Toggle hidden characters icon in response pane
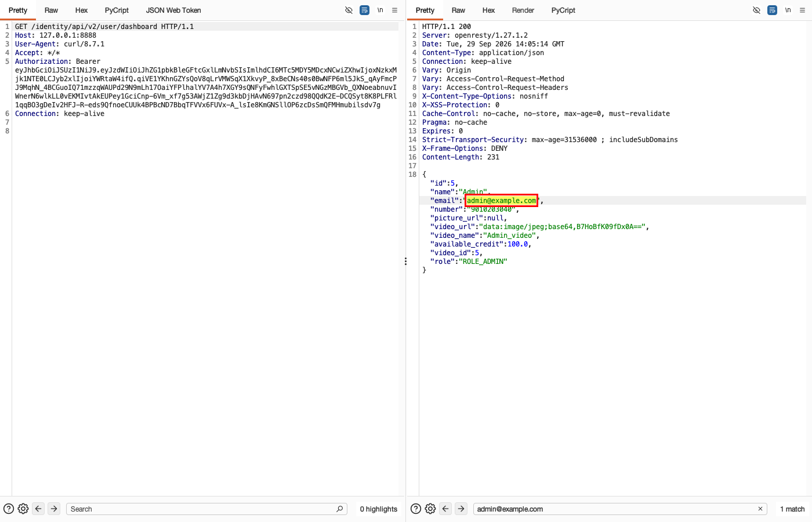Viewport: 812px width, 522px height. (756, 10)
